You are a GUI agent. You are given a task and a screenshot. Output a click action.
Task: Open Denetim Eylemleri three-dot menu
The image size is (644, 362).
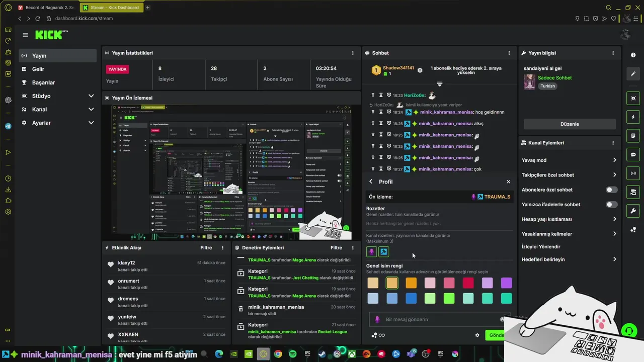point(353,247)
